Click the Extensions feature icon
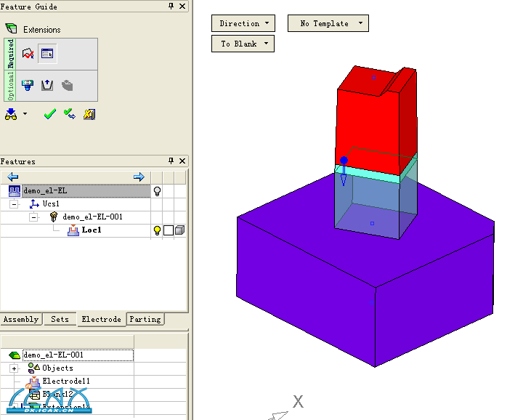 click(x=11, y=28)
